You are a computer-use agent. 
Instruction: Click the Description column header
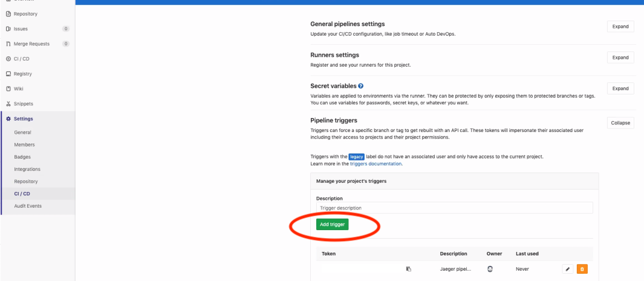pos(454,254)
